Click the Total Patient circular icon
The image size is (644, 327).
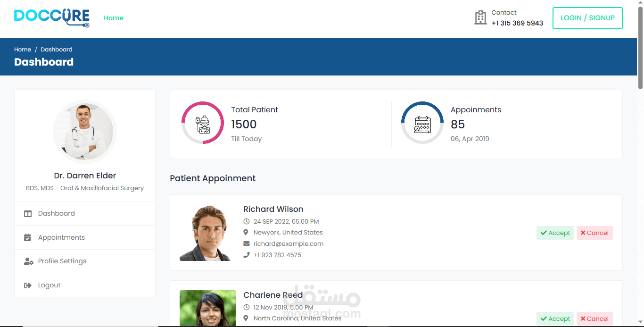pos(203,123)
